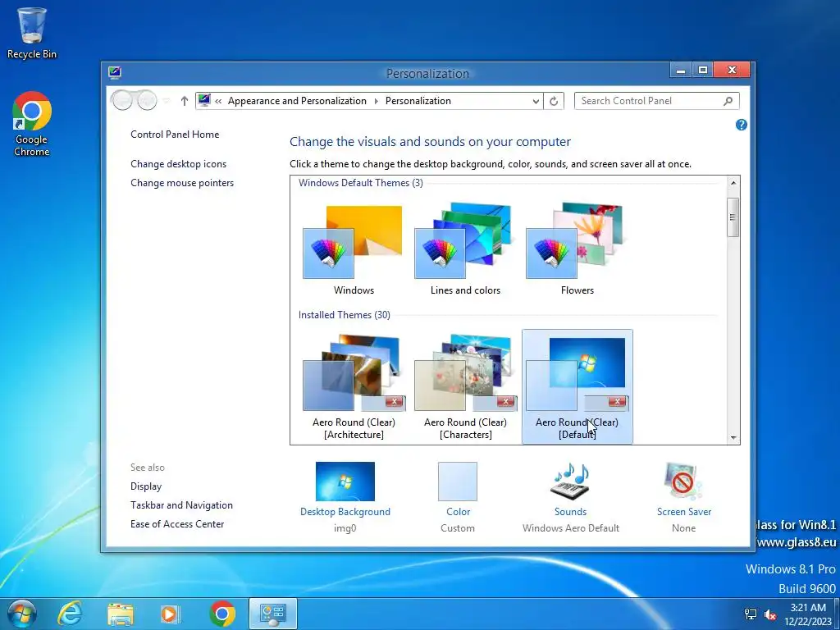Open Windows Media Player in taskbar
This screenshot has height=630, width=840.
click(x=171, y=614)
